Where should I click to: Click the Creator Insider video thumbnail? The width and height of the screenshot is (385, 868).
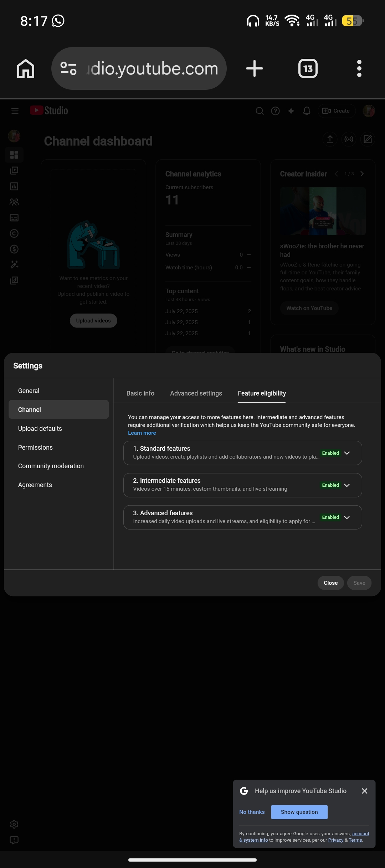[x=323, y=211]
